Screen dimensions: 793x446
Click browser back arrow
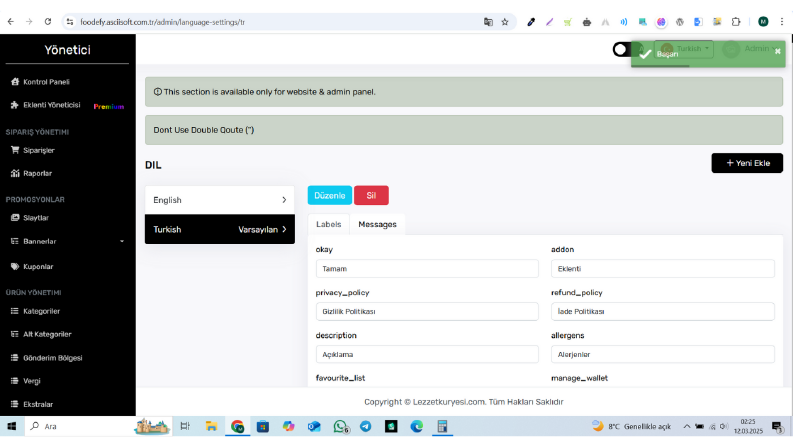[x=11, y=22]
